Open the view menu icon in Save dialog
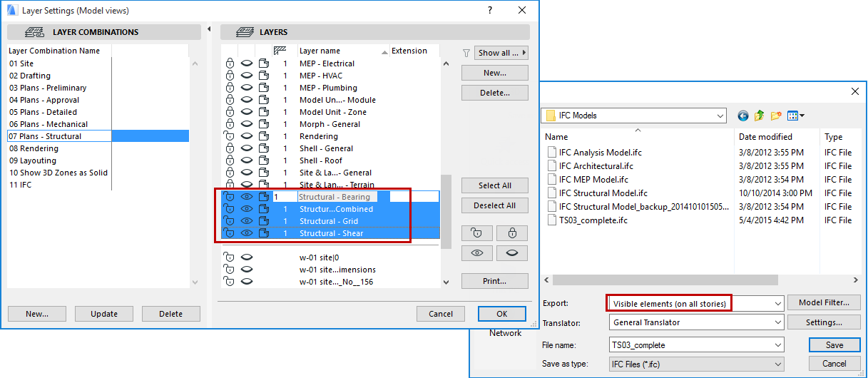Screen dimensions: 868x378 click(x=795, y=116)
